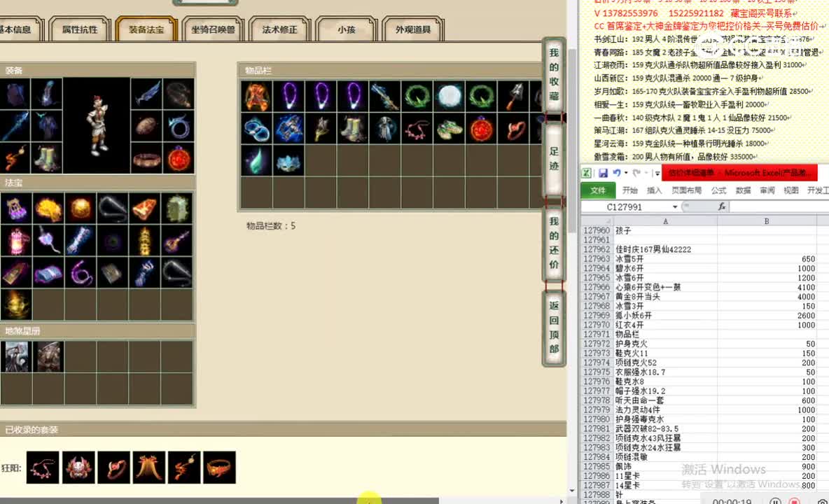Click the Excel Undo arrow icon
Screen dimensions: 829x504
[x=616, y=173]
